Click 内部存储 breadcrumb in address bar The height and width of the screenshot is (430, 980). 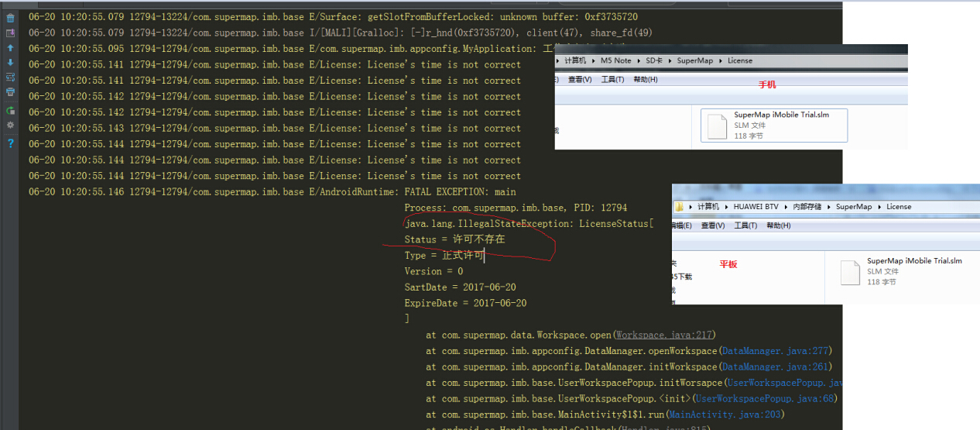(807, 207)
